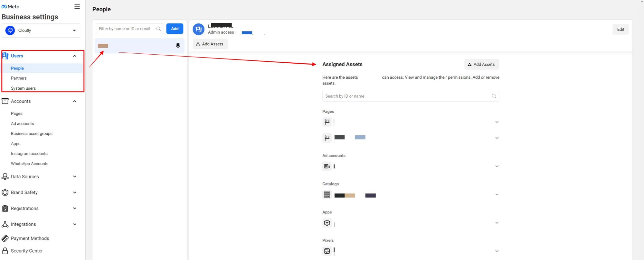Screen dimensions: 644x260
Task: Go to Instagram accounts
Action: [29, 154]
